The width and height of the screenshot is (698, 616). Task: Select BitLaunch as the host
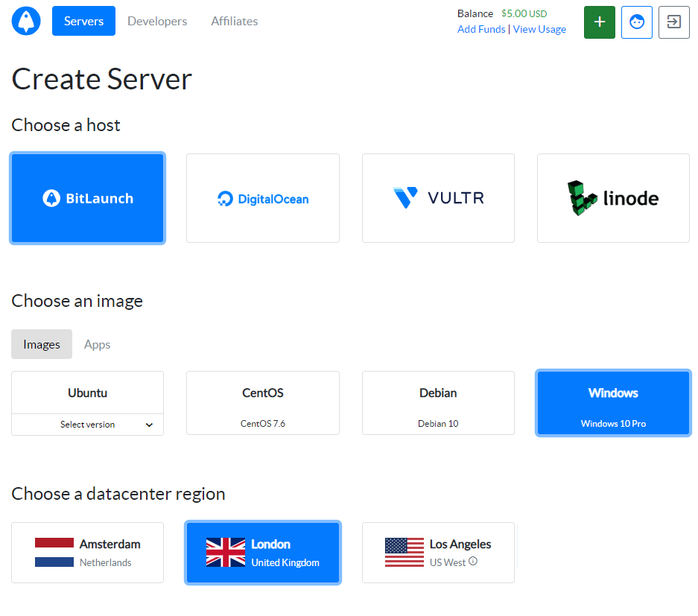88,198
